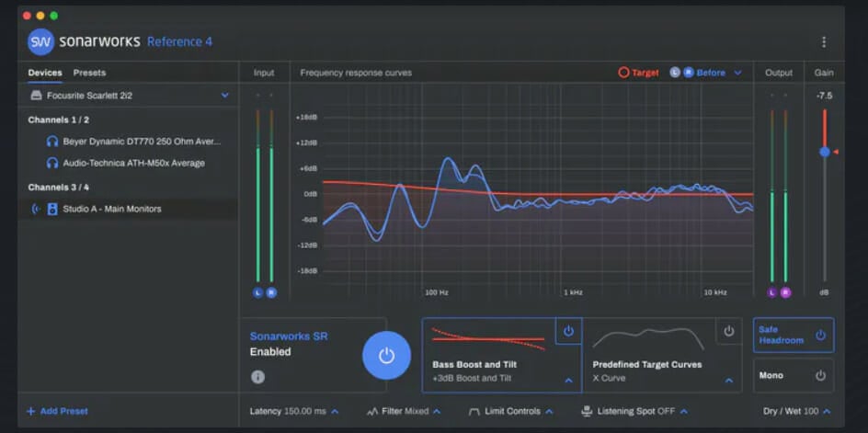This screenshot has height=433, width=868.
Task: Click headphone icon beside Beyer Dynamic DT770
Action: tap(52, 142)
